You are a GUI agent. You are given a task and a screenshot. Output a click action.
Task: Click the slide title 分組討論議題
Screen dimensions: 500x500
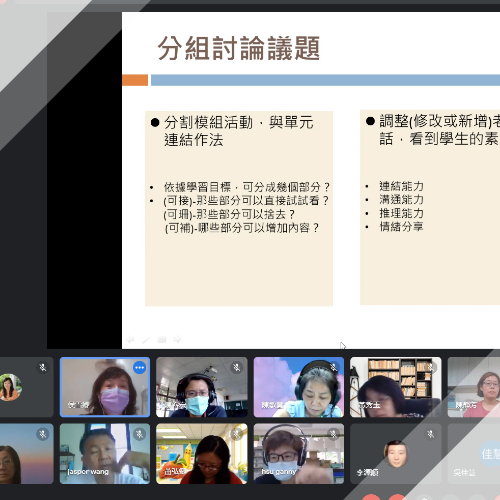(x=239, y=48)
